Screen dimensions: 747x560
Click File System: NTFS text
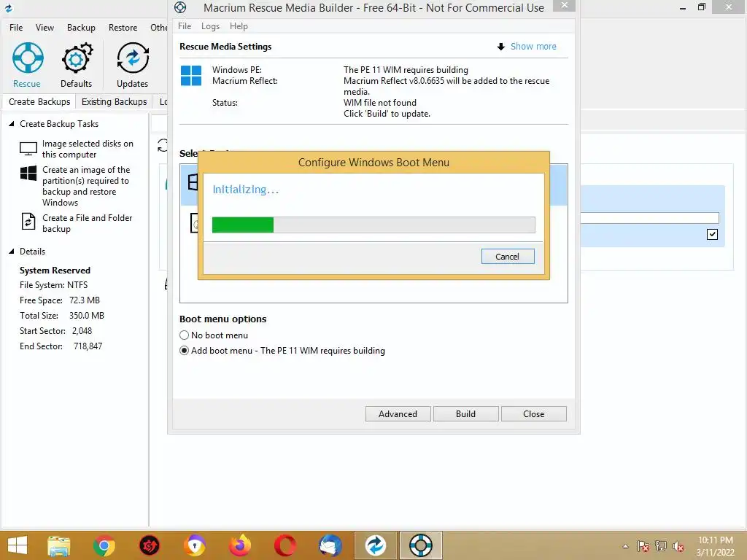(53, 285)
